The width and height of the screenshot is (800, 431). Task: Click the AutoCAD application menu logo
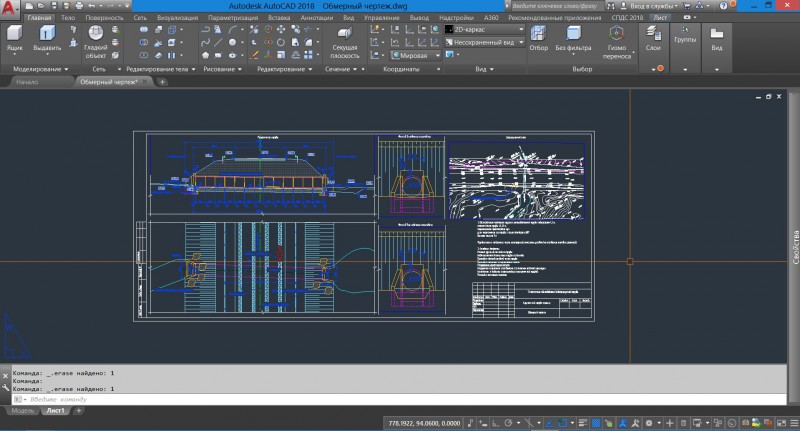[10, 7]
